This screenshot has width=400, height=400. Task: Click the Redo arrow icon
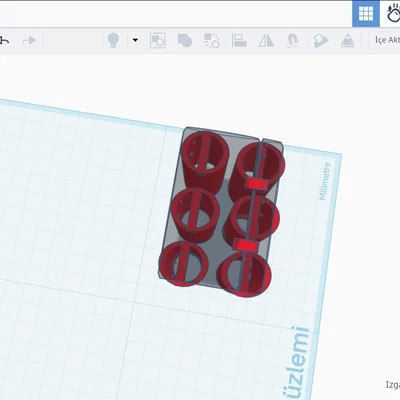pos(29,41)
